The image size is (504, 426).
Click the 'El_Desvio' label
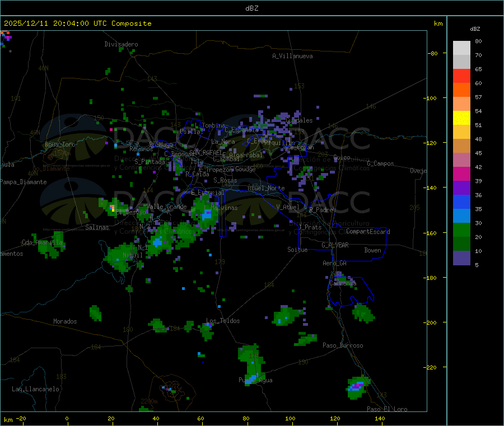click(x=130, y=212)
